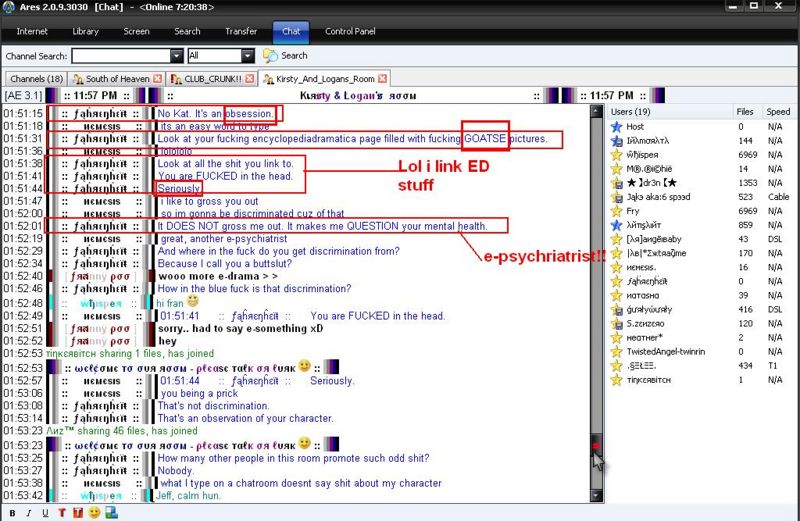Open the Control Panel section
This screenshot has width=800, height=521.
(x=350, y=31)
